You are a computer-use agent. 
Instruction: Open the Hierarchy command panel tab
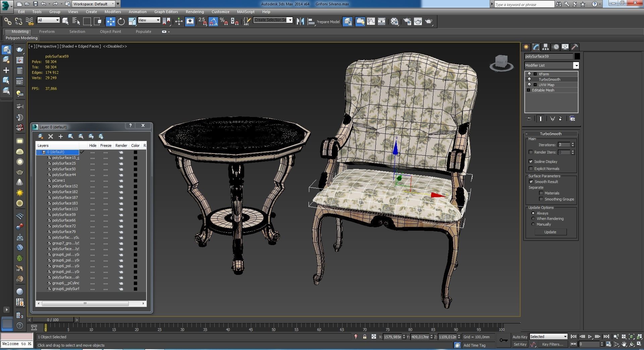(545, 47)
